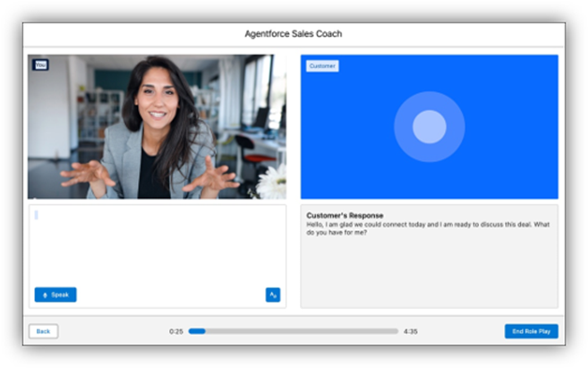The width and height of the screenshot is (588, 368).
Task: Click the Customer audio avatar circle
Action: coord(430,127)
